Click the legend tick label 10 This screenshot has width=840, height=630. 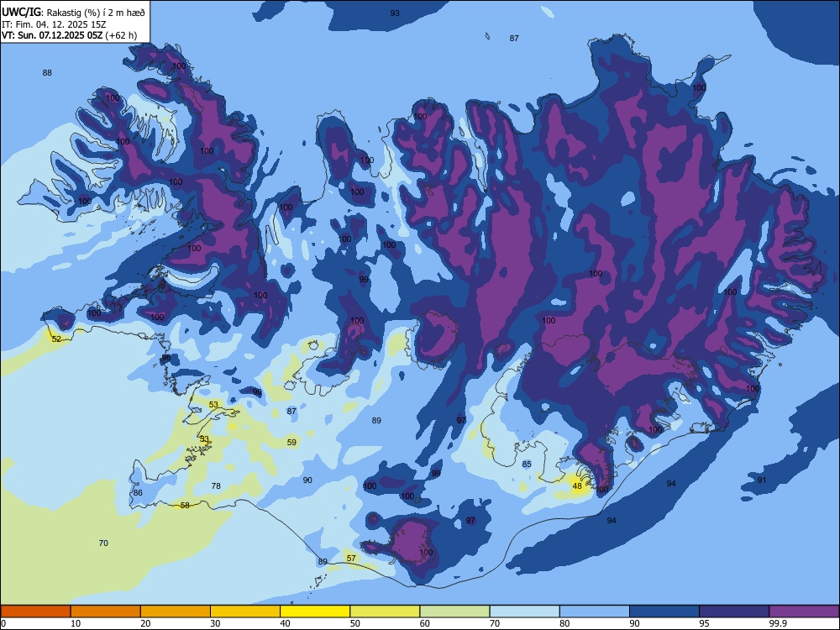coord(76,623)
